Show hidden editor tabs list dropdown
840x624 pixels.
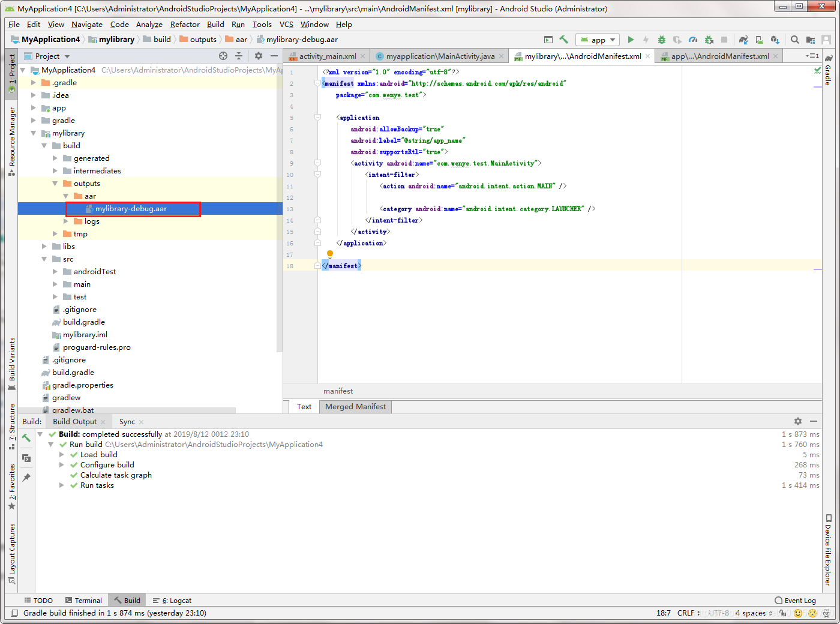(x=812, y=56)
